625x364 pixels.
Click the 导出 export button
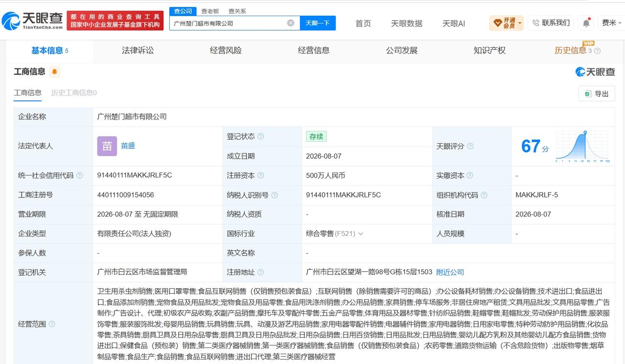[x=597, y=94]
